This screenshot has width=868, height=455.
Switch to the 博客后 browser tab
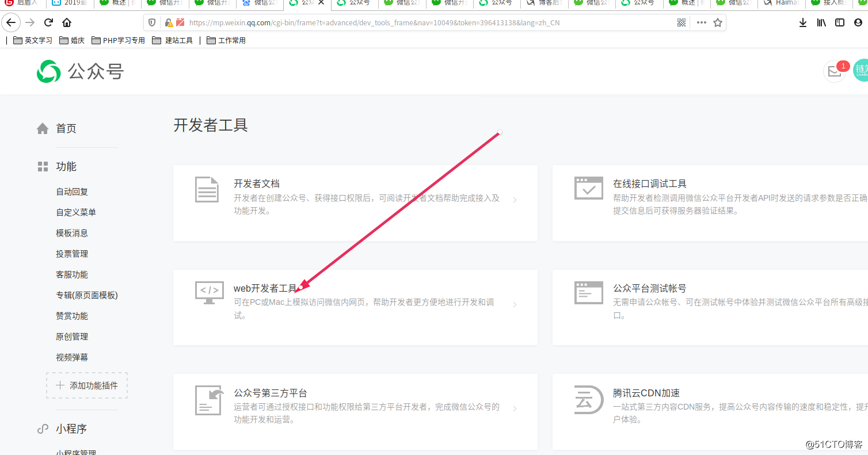[544, 3]
